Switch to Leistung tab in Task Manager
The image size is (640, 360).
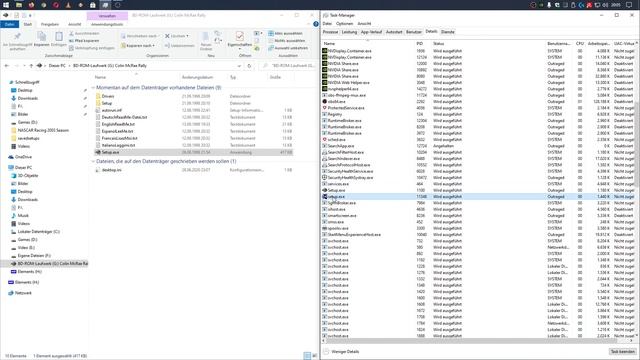[x=349, y=32]
